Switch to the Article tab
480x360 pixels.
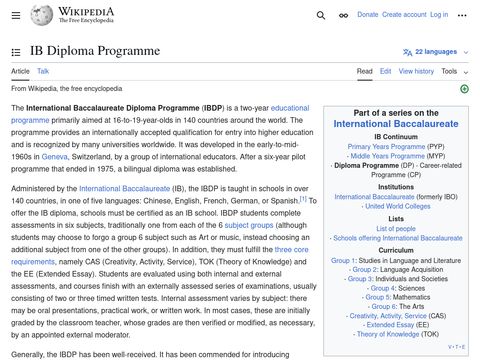point(20,71)
